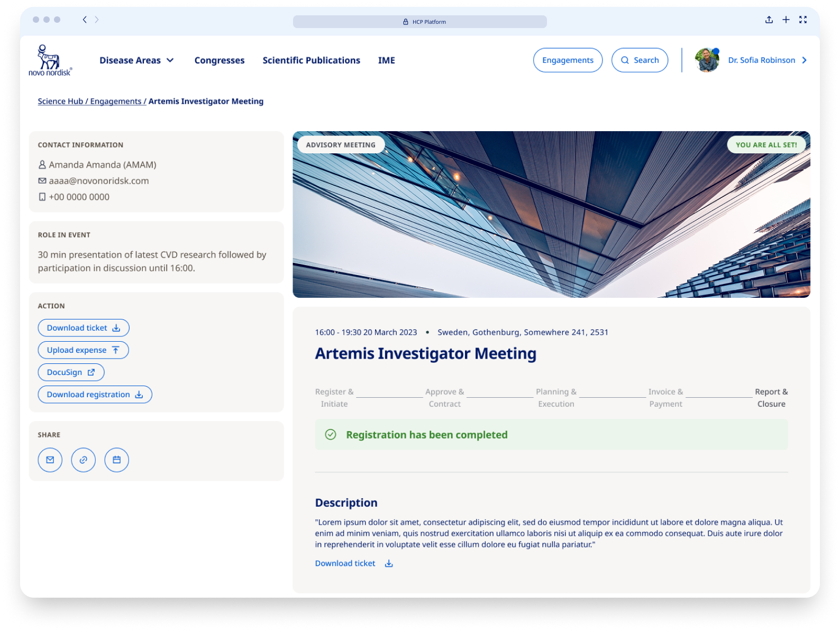Click phone number +00 0000 0000
The image size is (840, 631).
click(x=79, y=197)
